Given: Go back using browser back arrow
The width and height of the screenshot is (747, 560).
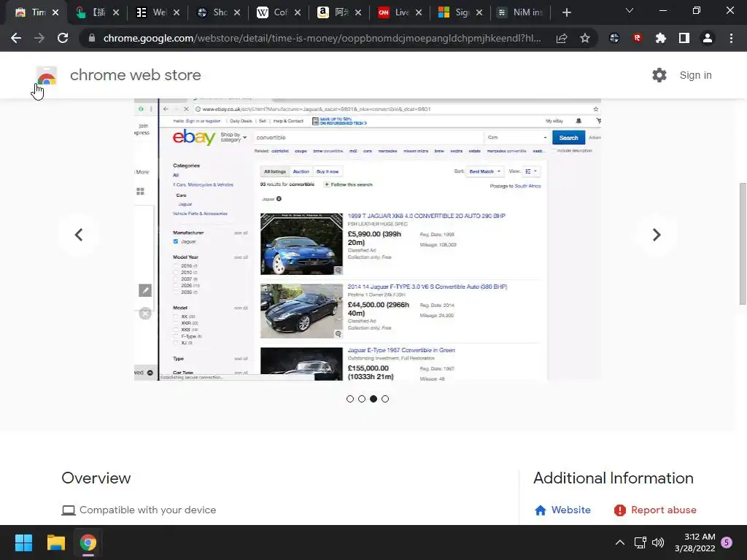Looking at the screenshot, I should tap(16, 38).
